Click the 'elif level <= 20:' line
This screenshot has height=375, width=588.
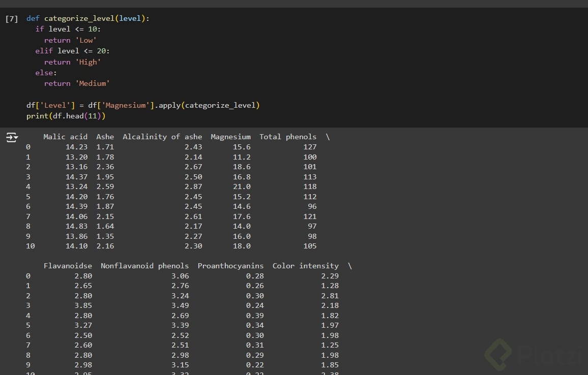(x=72, y=51)
